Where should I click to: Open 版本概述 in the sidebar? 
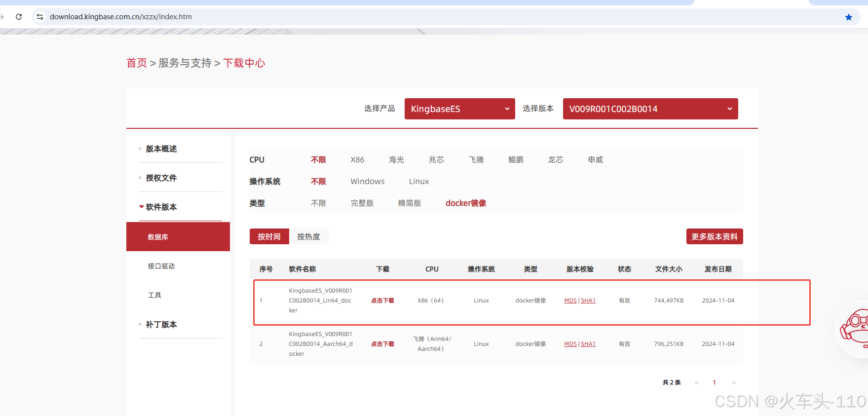(161, 149)
